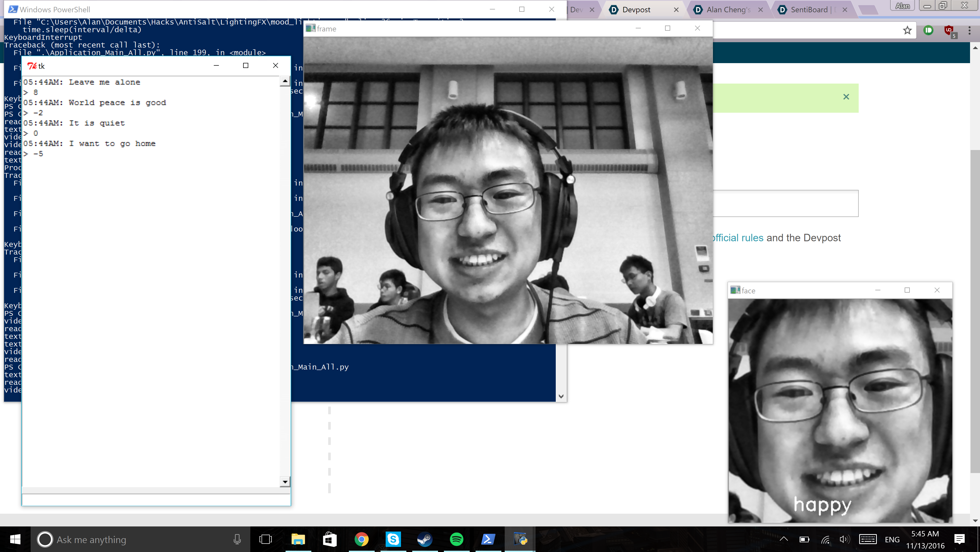Open the uBlock Origin extension icon
Viewport: 980px width, 552px height.
[950, 31]
